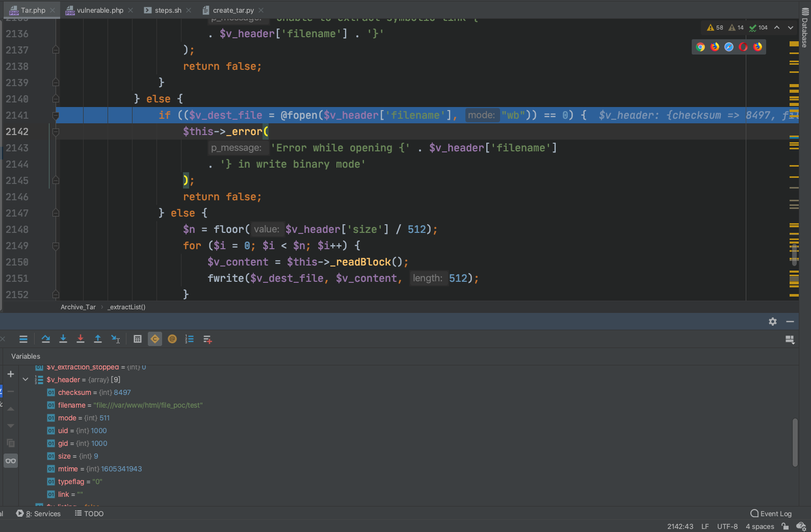Screen dimensions: 811x532
Task: Toggle the orange @ icon in debugger toolbar
Action: (172, 339)
